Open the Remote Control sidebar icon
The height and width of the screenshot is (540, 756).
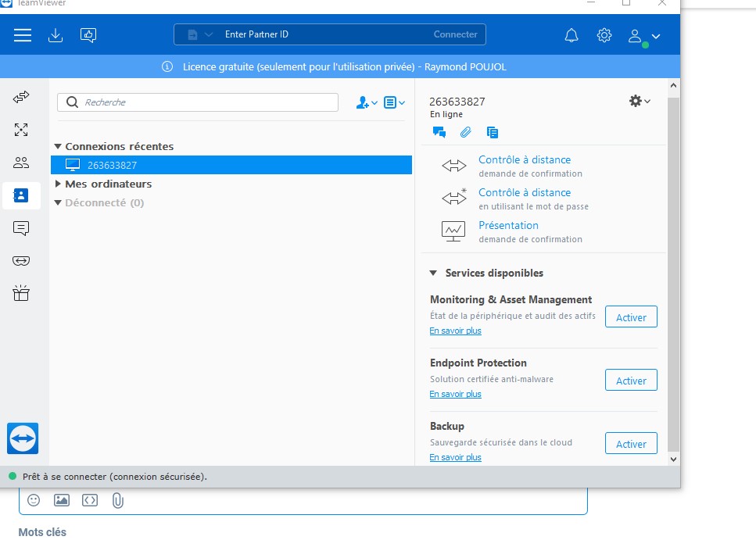point(21,97)
